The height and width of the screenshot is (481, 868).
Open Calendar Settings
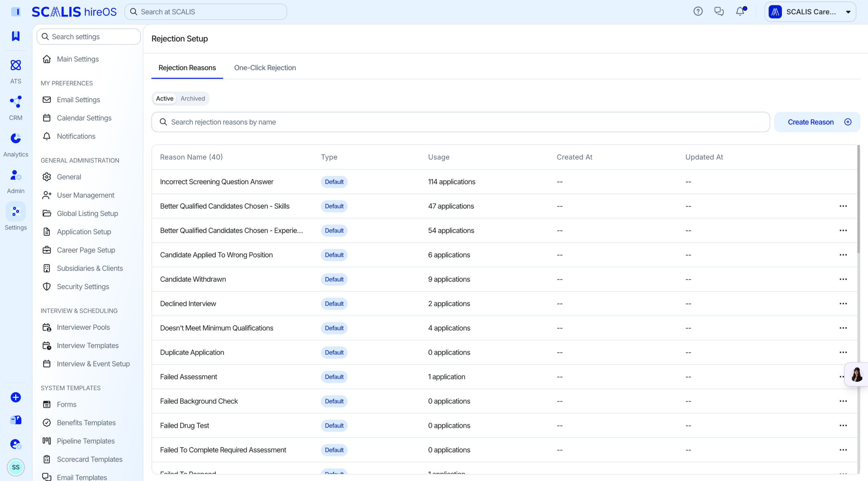[84, 118]
